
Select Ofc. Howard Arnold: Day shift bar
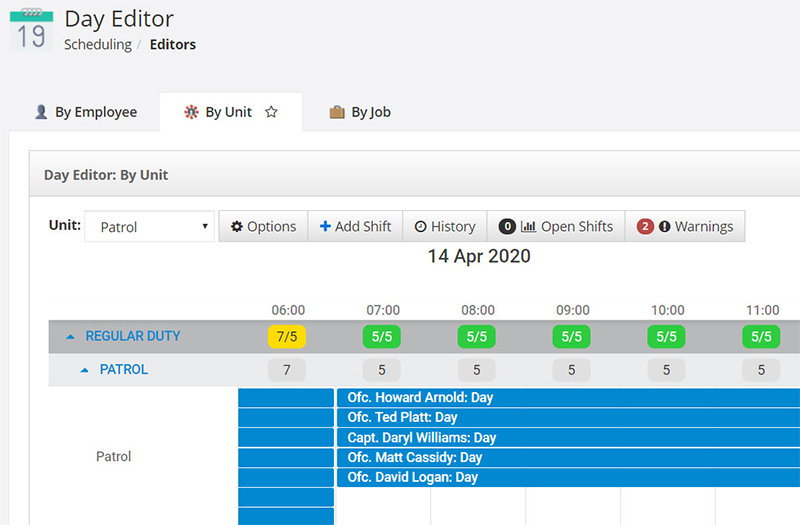pos(568,397)
